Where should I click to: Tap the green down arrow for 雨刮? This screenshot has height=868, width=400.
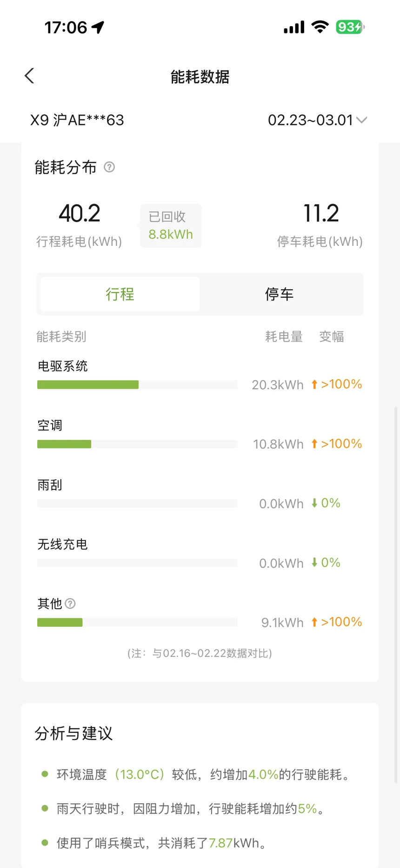point(314,503)
